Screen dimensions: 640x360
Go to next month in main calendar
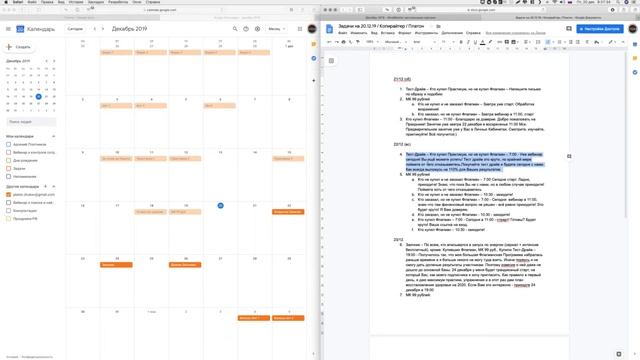click(x=103, y=29)
